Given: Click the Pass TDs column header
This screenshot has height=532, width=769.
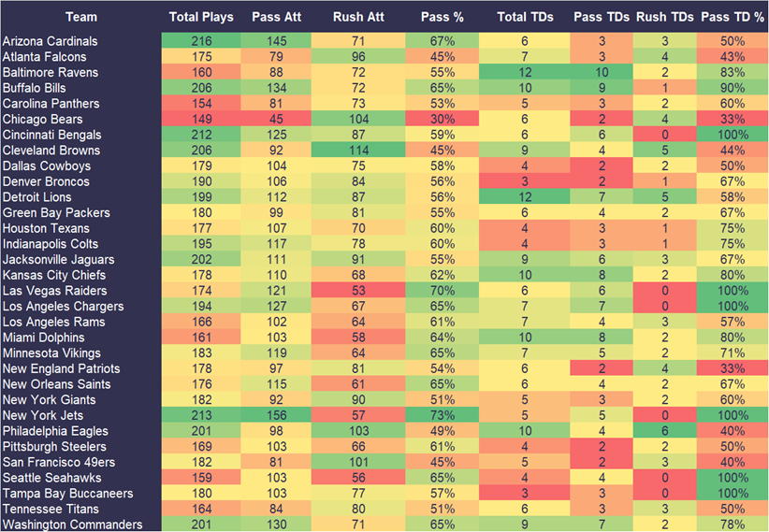Looking at the screenshot, I should 601,17.
